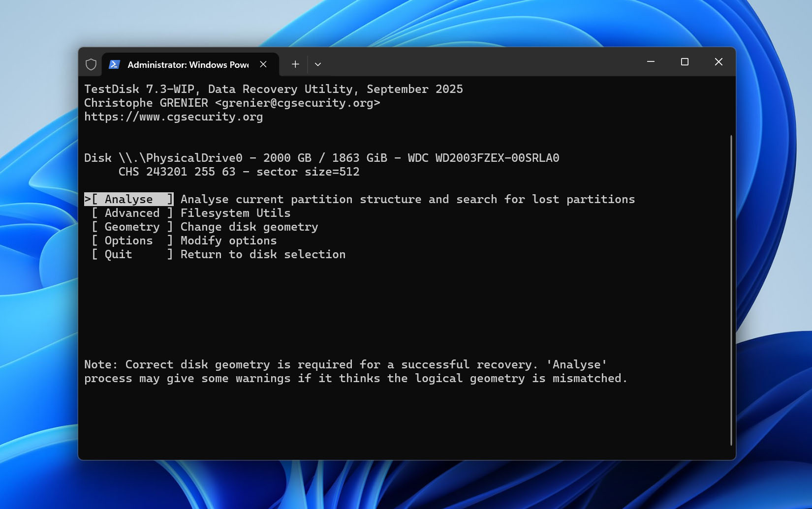Click the 'Disk \\.\PhysicalDrive0' line
Screen dimensions: 812x509
coord(321,158)
